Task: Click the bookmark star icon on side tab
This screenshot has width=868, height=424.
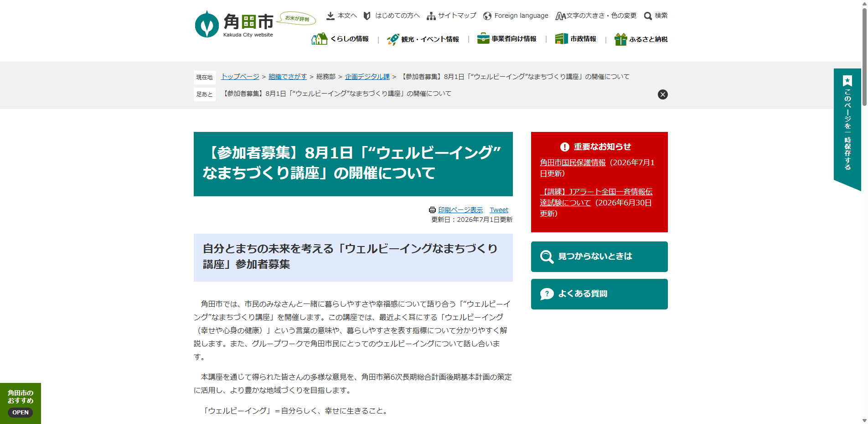Action: point(847,81)
